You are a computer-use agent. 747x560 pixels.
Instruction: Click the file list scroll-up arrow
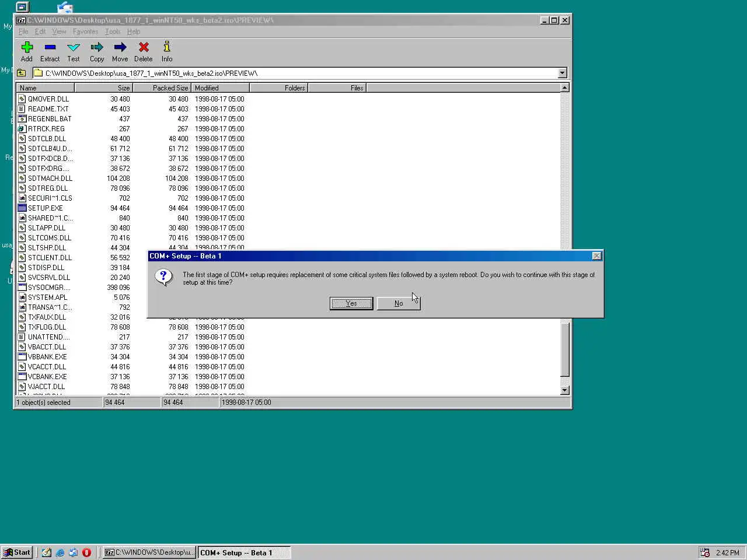564,87
